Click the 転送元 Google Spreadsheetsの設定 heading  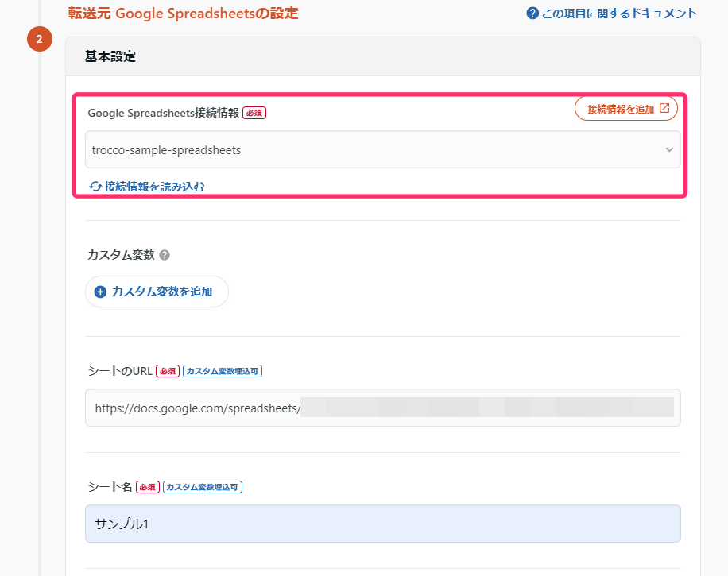(184, 14)
